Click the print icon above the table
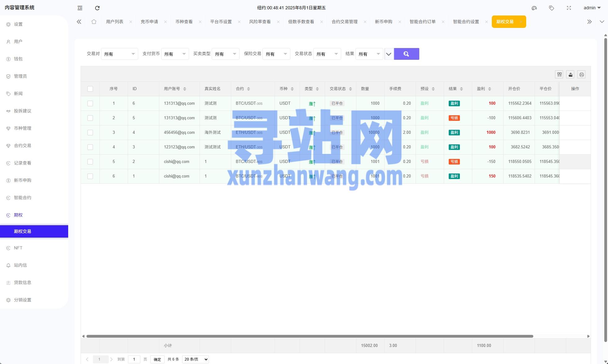608x364 pixels. coord(582,74)
